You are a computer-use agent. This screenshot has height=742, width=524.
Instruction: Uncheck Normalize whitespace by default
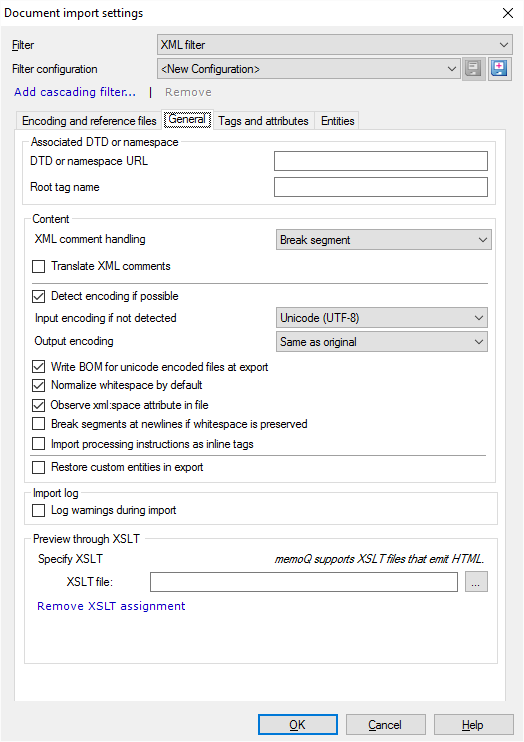point(38,385)
